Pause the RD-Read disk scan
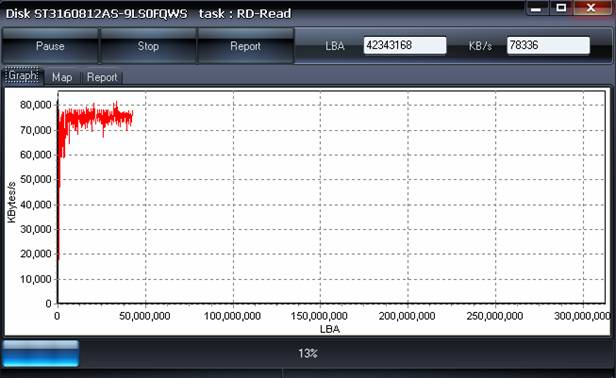This screenshot has width=616, height=378. click(50, 46)
